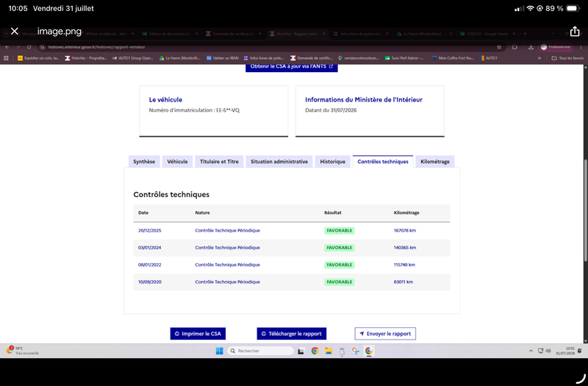
Task: Switch to the 'Editeur de documents' browser tab
Action: [x=170, y=34]
